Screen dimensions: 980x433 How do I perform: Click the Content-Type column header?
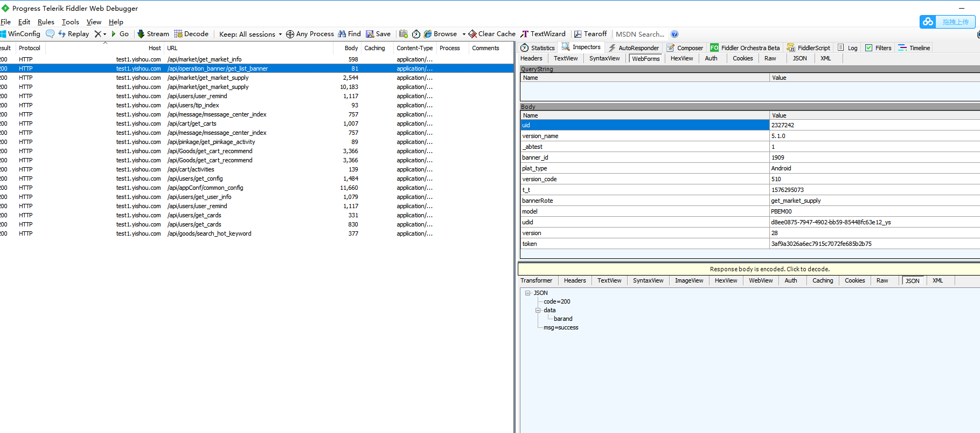[415, 48]
